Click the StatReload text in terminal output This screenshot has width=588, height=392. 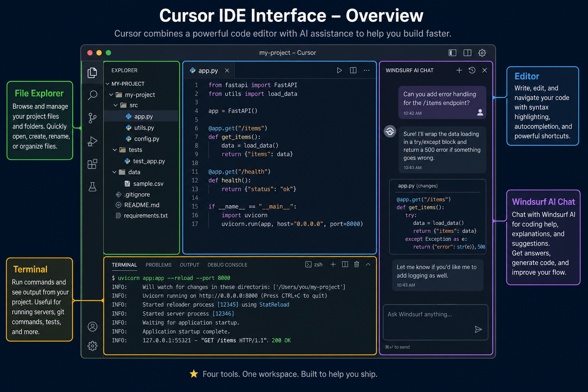click(274, 305)
